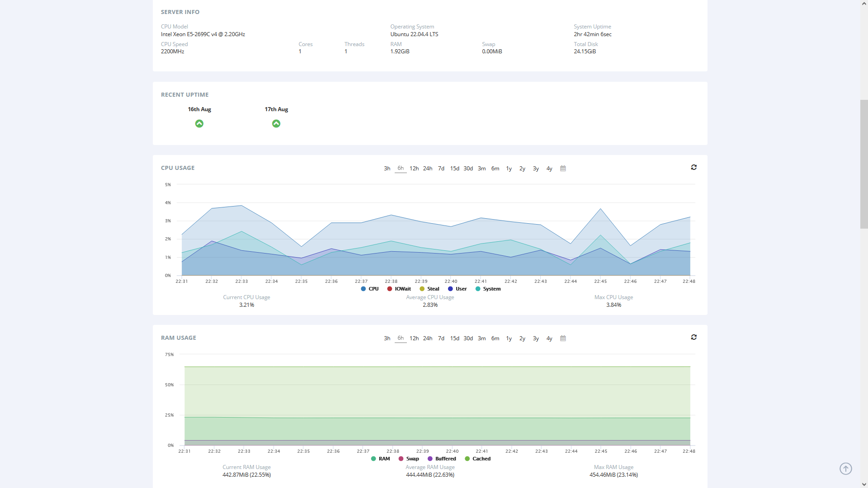Switch RAM Usage chart to 1y

[509, 338]
